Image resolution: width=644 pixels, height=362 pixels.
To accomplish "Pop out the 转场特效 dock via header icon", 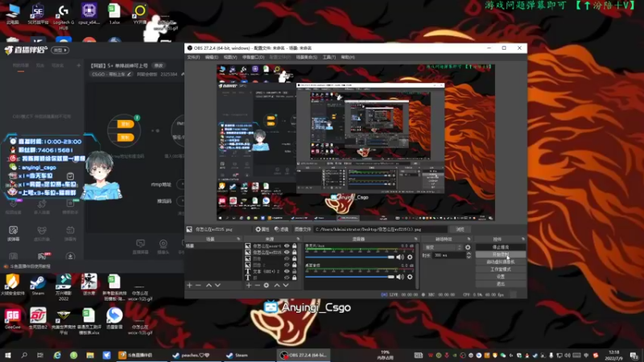I will point(469,239).
